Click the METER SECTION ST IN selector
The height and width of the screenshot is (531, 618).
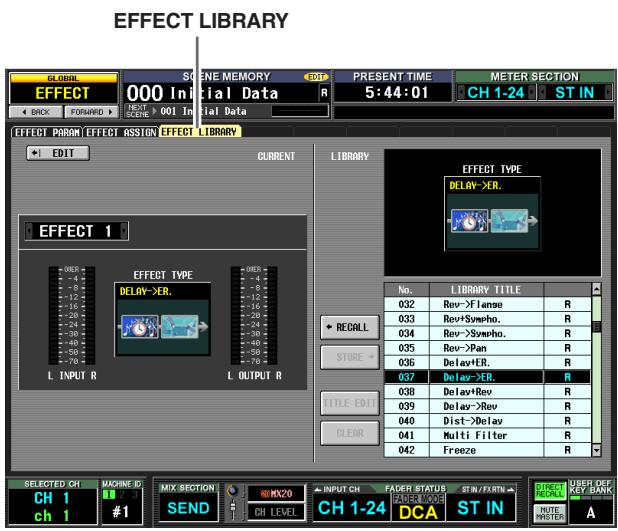point(574,93)
